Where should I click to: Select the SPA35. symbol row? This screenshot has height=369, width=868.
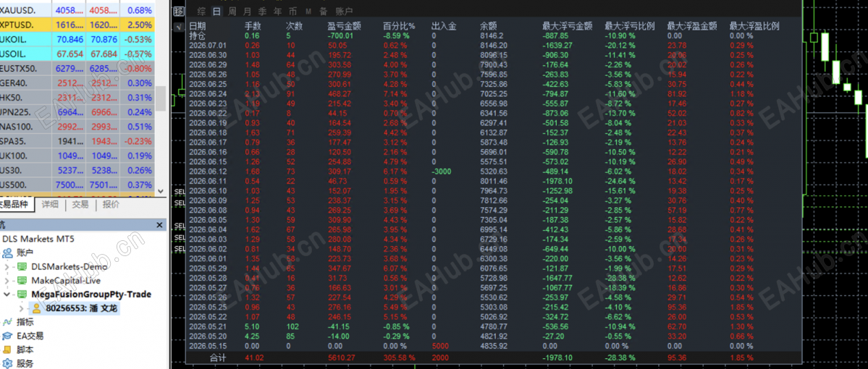click(77, 140)
